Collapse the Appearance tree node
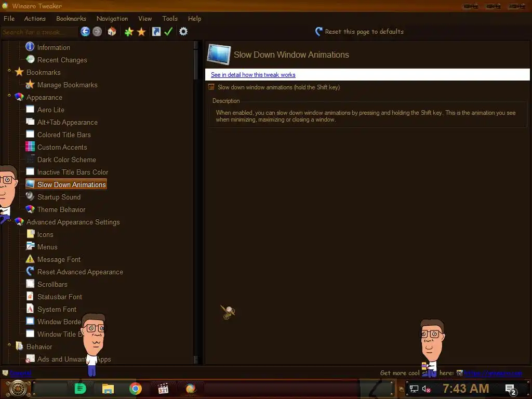The height and width of the screenshot is (399, 532). click(x=9, y=96)
